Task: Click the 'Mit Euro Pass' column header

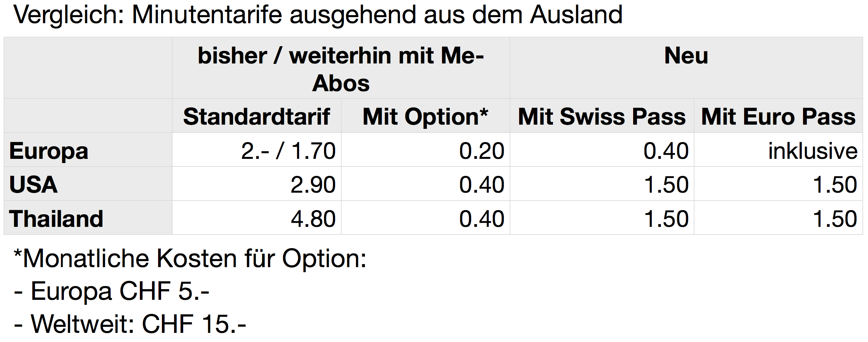Action: coord(778,117)
